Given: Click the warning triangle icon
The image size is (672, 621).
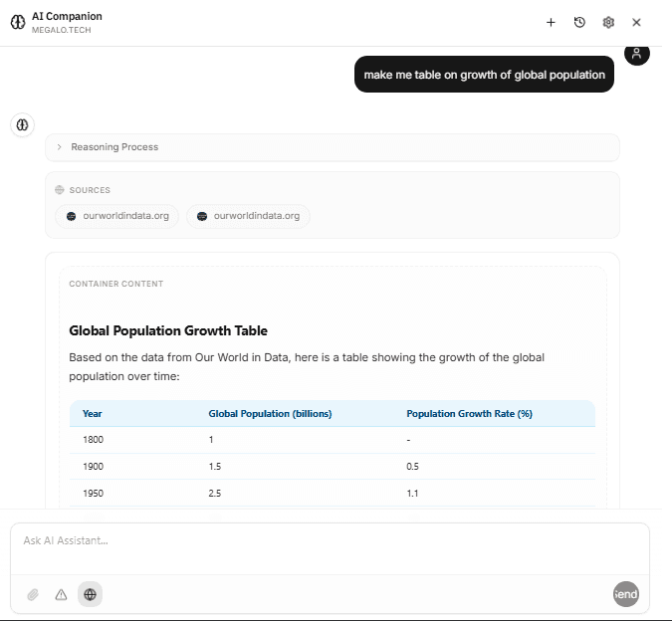Looking at the screenshot, I should (61, 594).
